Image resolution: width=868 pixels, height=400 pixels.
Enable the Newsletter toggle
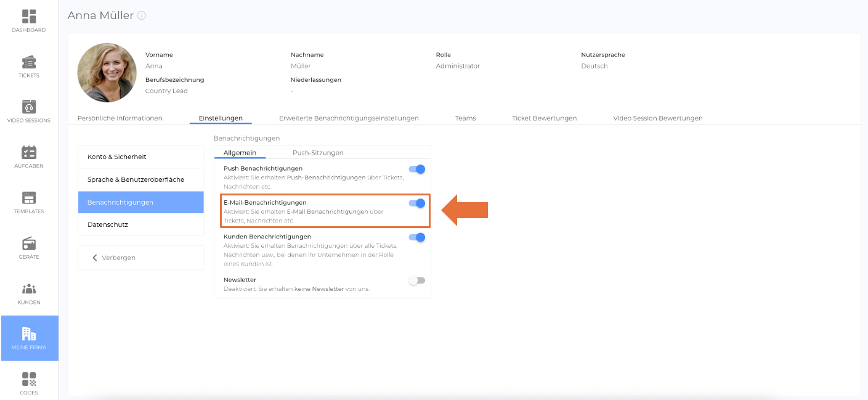tap(417, 280)
